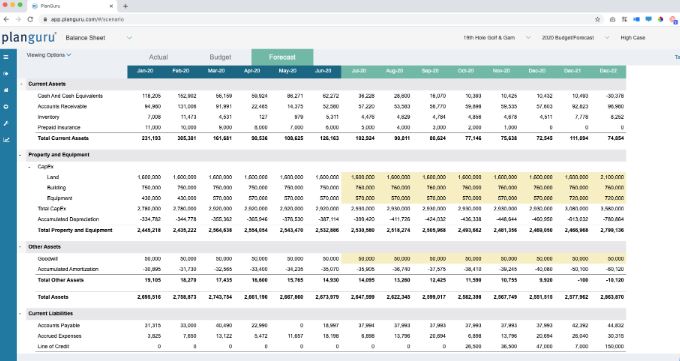Select the Prepaid Insurance row label
This screenshot has height=361, width=680.
coord(59,128)
